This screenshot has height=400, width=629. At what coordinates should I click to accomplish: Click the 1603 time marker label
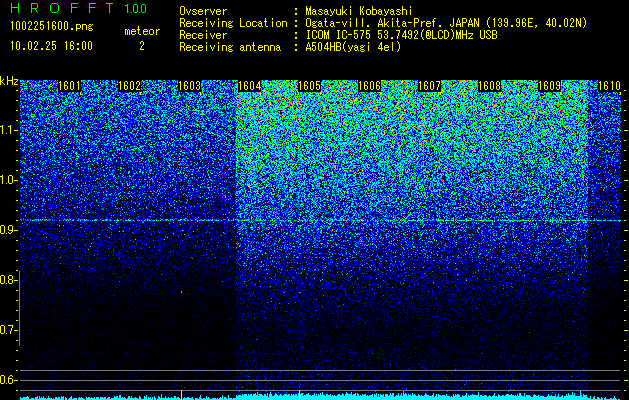point(189,86)
